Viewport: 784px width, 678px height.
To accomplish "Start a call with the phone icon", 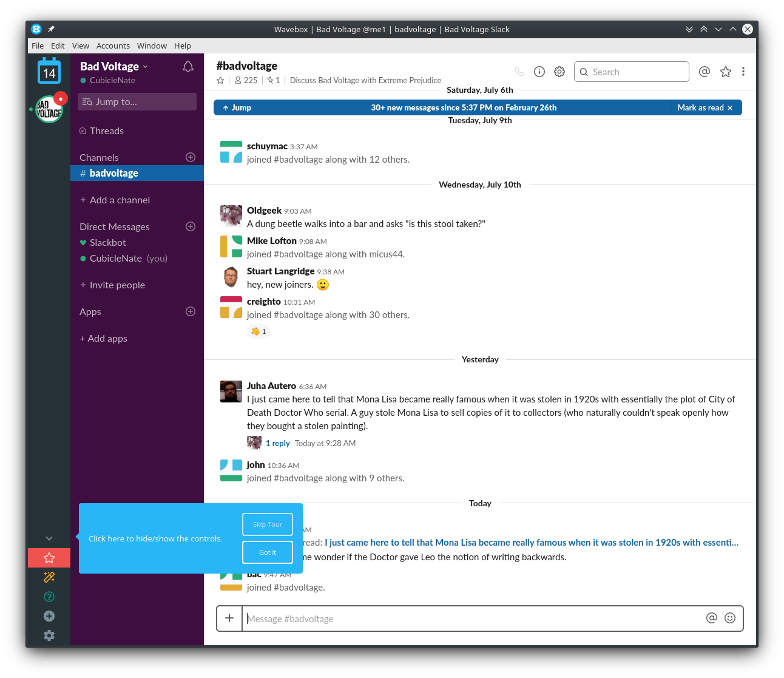I will [519, 72].
